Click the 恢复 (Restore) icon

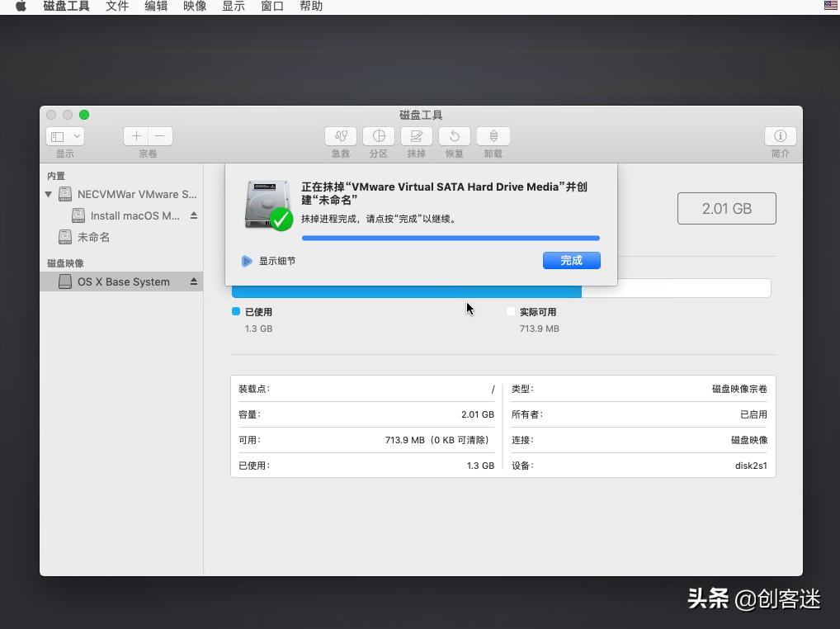(454, 136)
